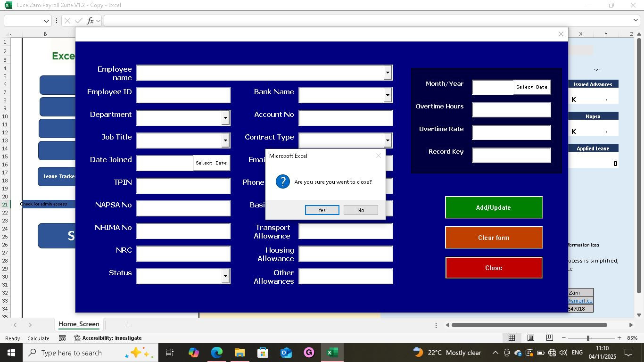
Task: Switch to Page Layout view icon
Action: click(530, 338)
